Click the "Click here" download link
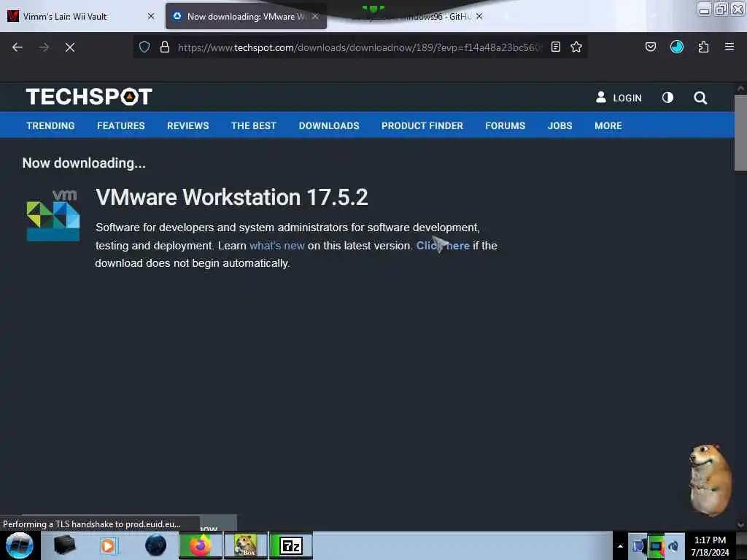The image size is (747, 560). tap(443, 246)
